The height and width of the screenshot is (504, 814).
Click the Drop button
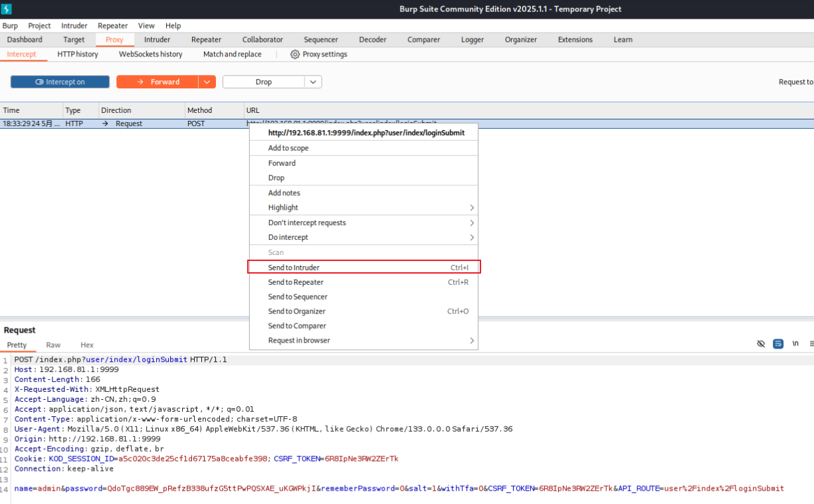pos(264,82)
